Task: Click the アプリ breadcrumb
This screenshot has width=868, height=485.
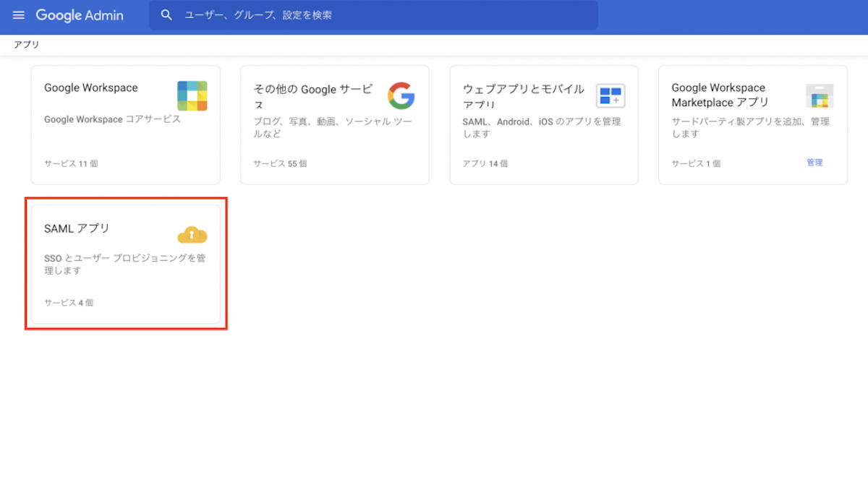Action: pyautogui.click(x=26, y=45)
